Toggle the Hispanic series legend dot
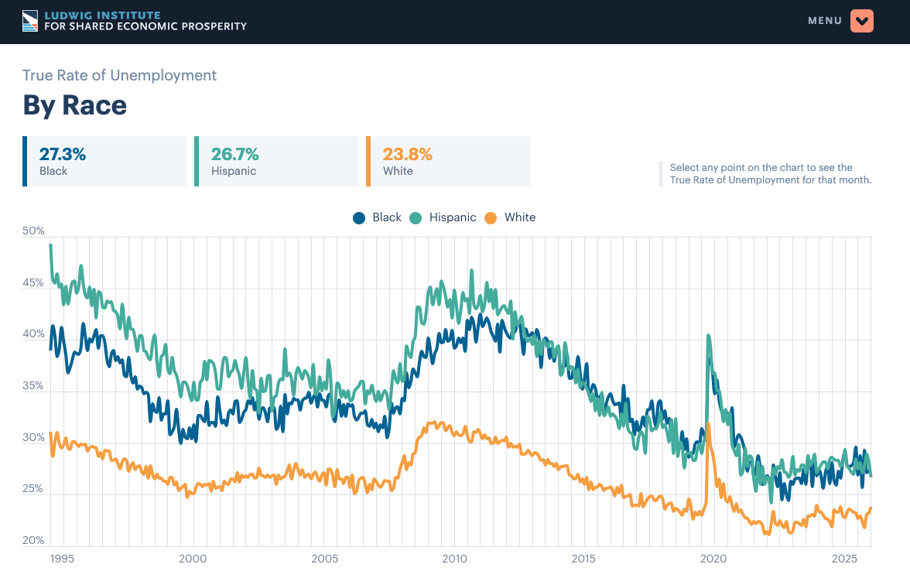 pos(416,217)
